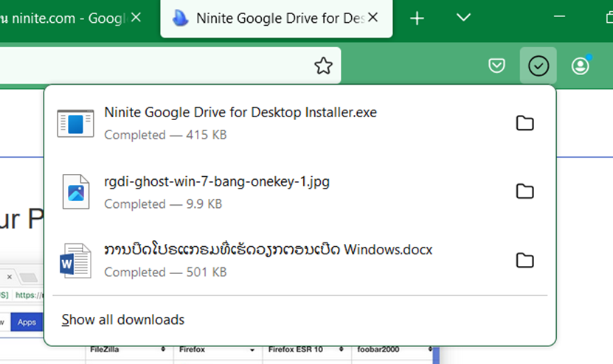The width and height of the screenshot is (613, 364).
Task: Show Ninite installer exe in folder
Action: [524, 123]
